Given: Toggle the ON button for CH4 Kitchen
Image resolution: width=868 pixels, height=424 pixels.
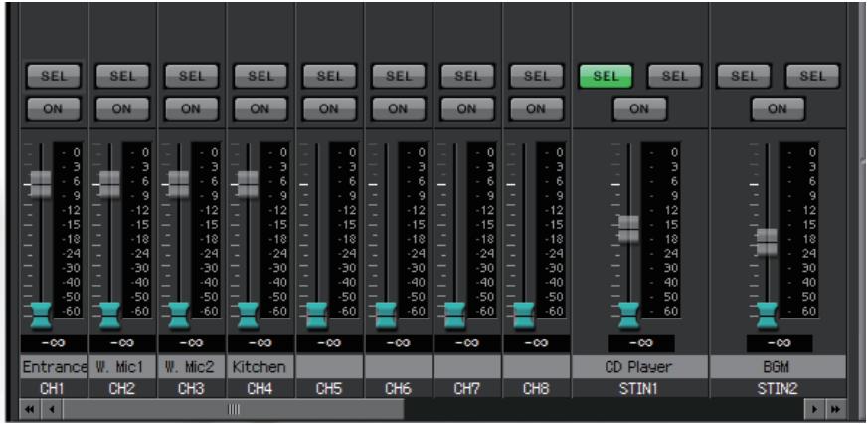Looking at the screenshot, I should 260,108.
